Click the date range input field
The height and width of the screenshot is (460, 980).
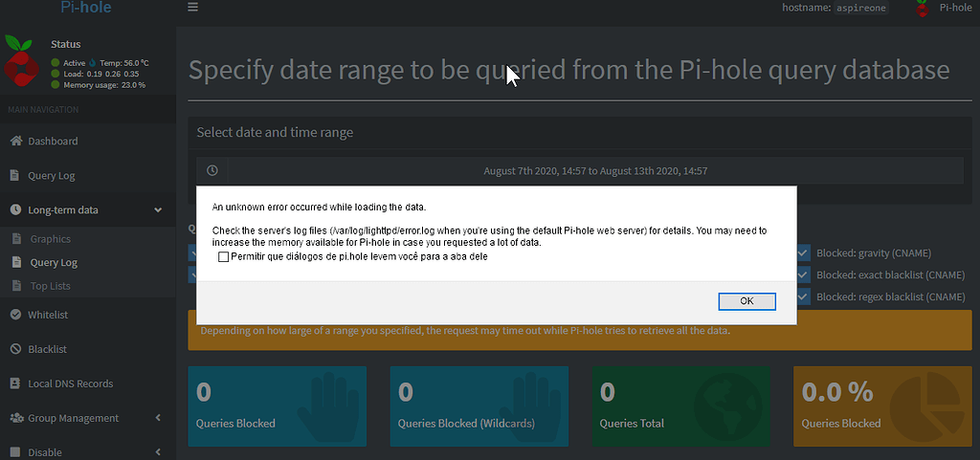[595, 170]
